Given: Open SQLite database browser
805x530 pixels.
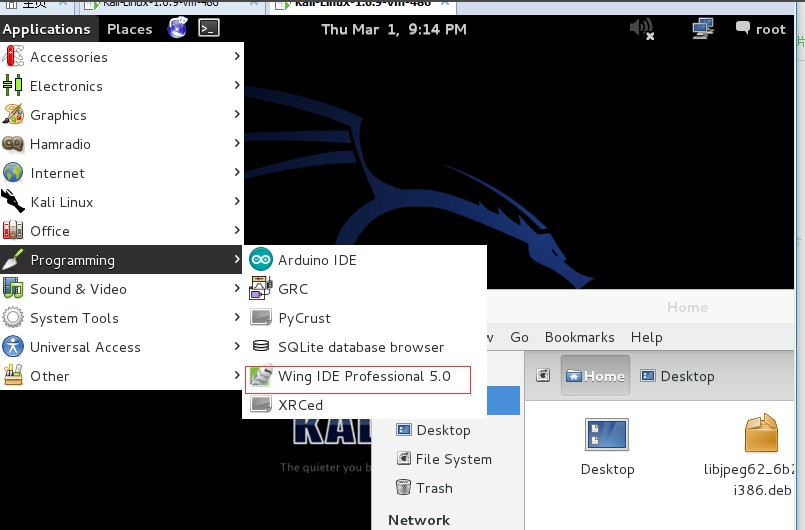Looking at the screenshot, I should click(x=365, y=347).
